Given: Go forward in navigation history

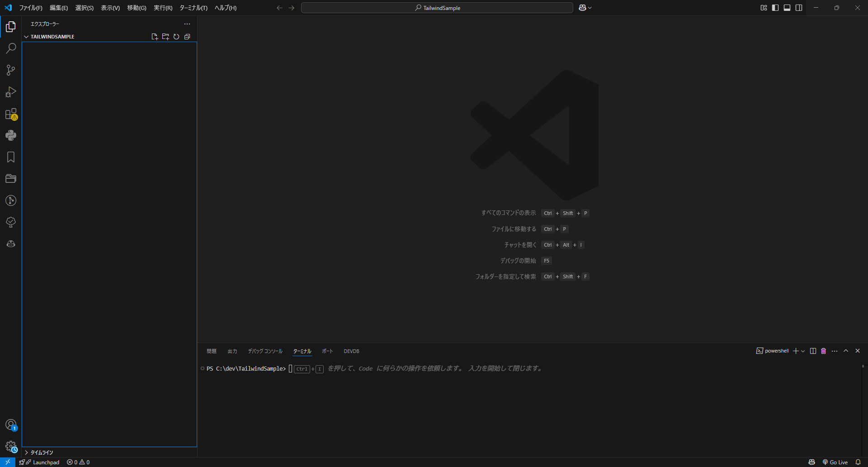Looking at the screenshot, I should (292, 8).
